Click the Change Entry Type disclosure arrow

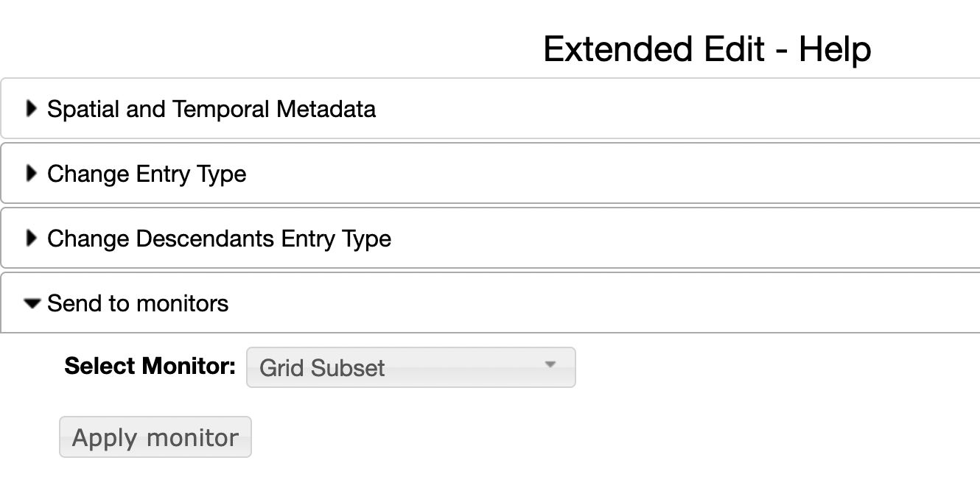(31, 174)
